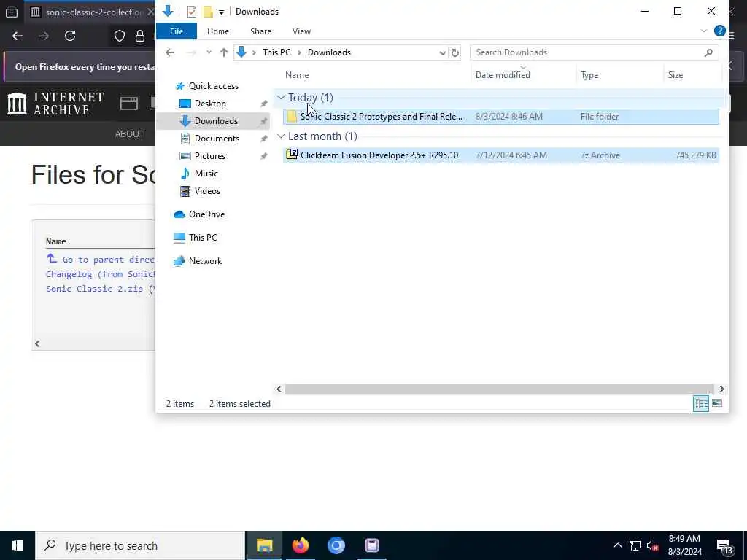Screen dimensions: 747x560
Task: Click the Properties checkmark icon in title bar
Action: [x=192, y=12]
